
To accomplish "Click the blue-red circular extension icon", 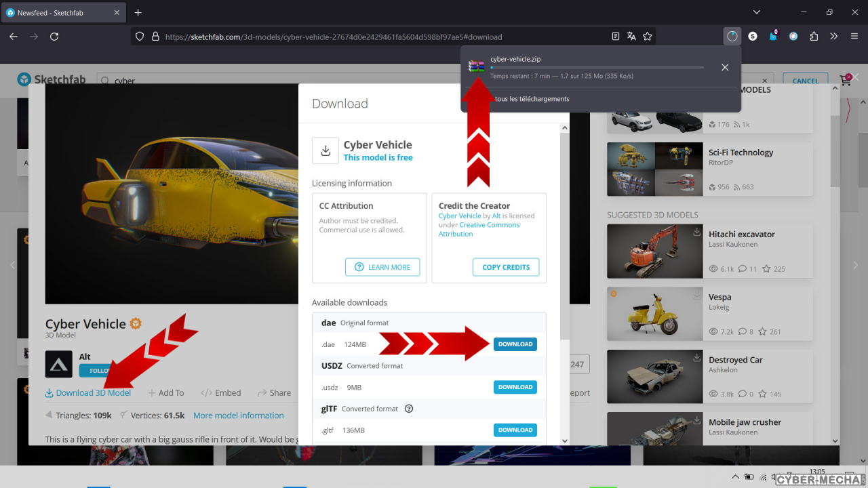I will [x=793, y=37].
